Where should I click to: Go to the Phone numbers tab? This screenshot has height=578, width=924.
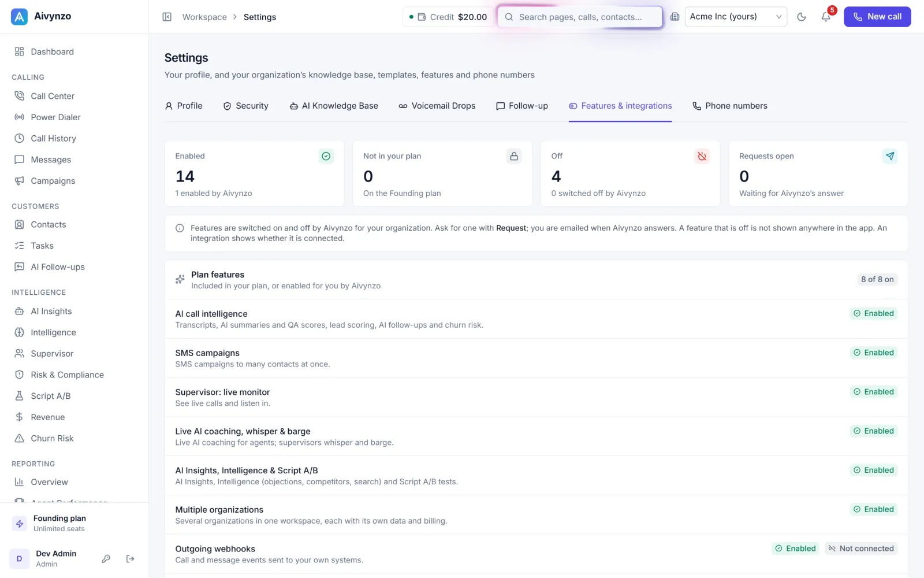pyautogui.click(x=730, y=106)
